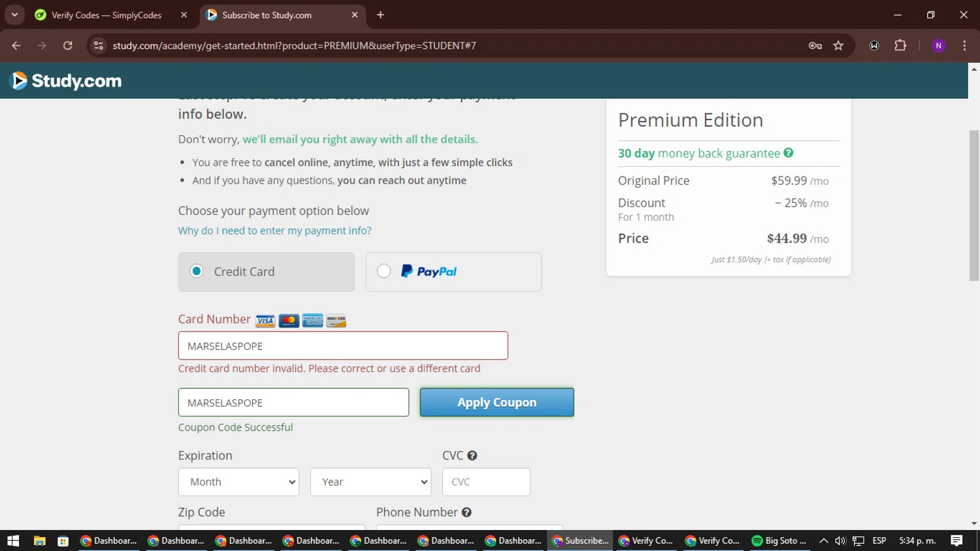980x551 pixels.
Task: Click the PayPal logo
Action: 429,271
